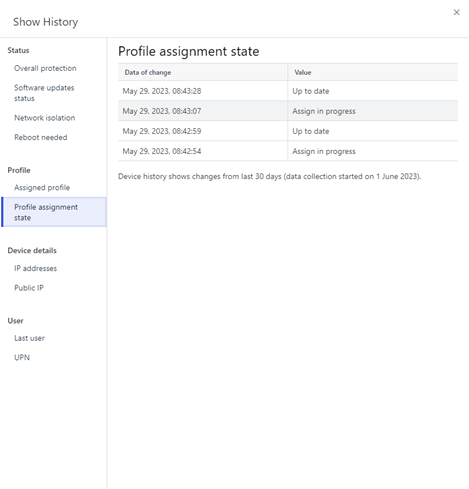The image size is (469, 489).
Task: Open Assigned profile history
Action: [42, 188]
